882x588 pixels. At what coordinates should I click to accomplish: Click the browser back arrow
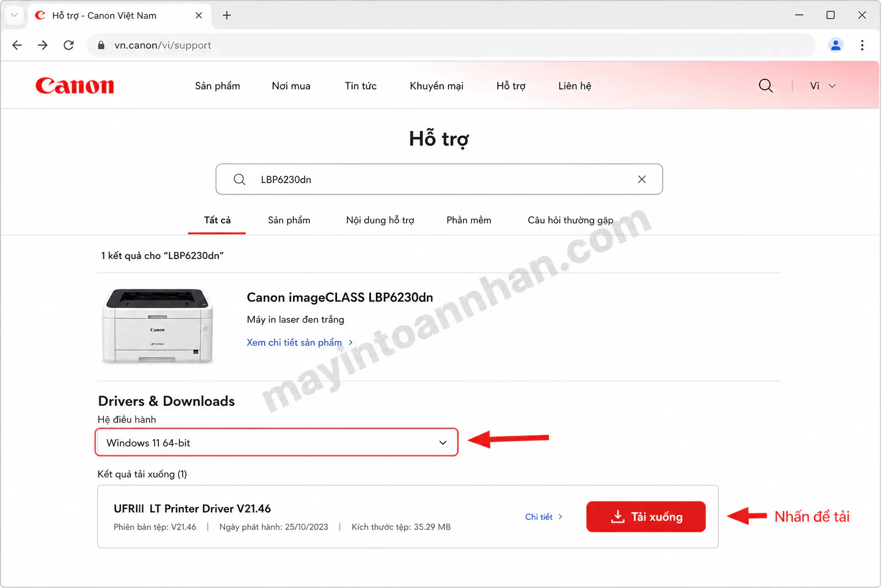click(x=17, y=45)
